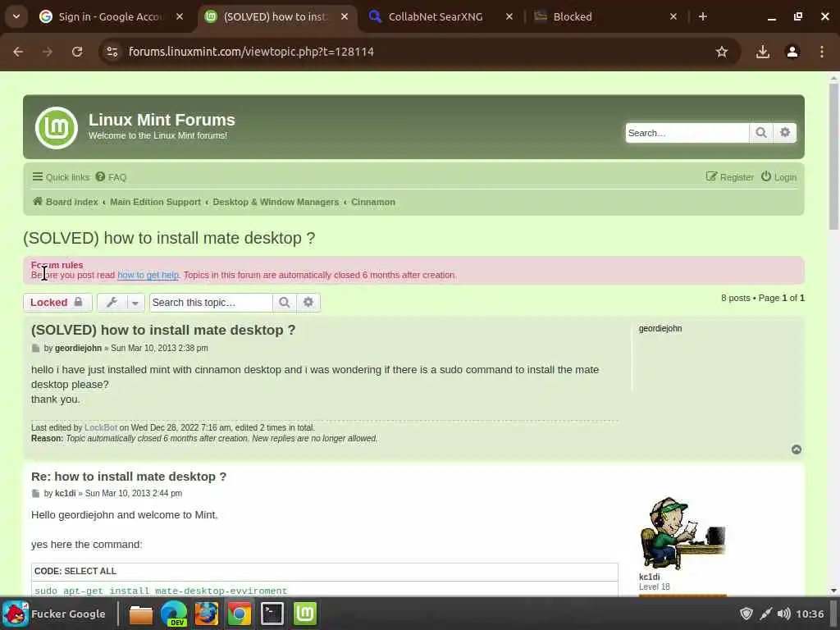840x630 pixels.
Task: Expand topic tools dropdown arrow
Action: click(135, 304)
